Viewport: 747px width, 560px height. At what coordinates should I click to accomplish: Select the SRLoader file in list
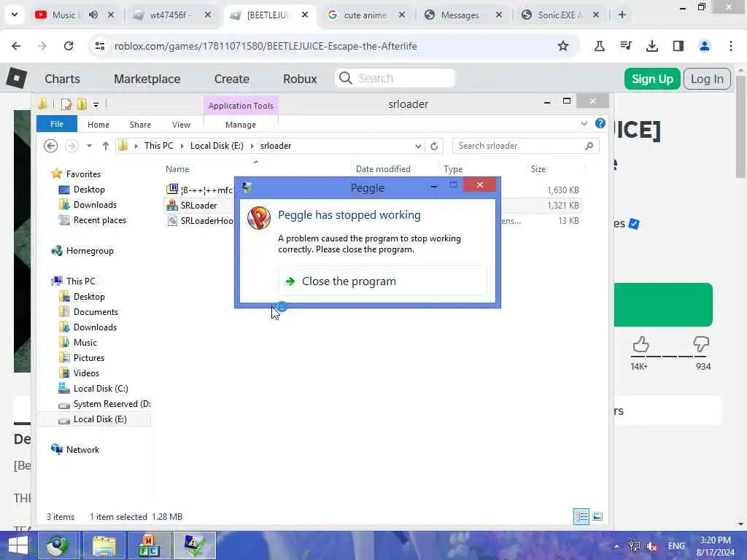(198, 205)
